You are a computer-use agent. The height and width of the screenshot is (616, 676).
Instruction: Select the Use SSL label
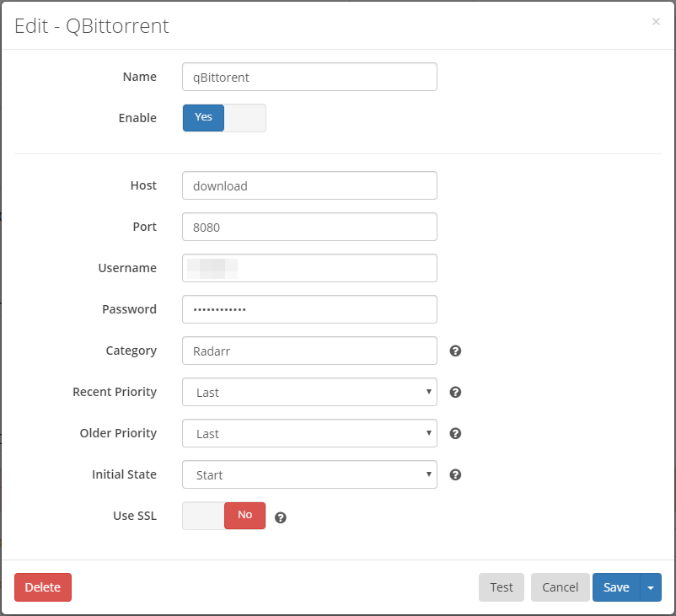click(135, 516)
